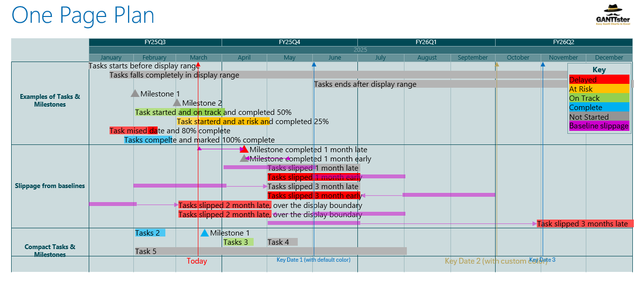This screenshot has height=284, width=644.
Task: Select the Key Date 2 custom color label
Action: [496, 261]
